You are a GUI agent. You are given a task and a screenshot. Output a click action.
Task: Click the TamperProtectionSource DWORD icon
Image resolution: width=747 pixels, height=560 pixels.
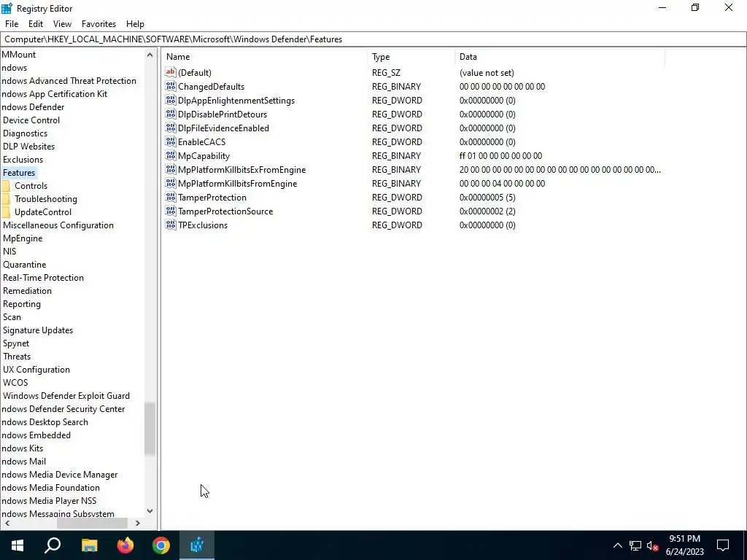tap(171, 211)
